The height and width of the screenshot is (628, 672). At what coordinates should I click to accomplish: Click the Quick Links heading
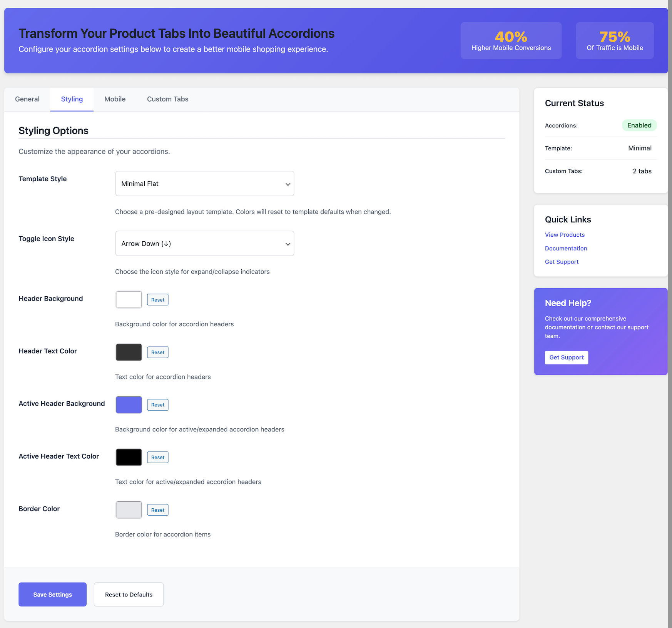tap(568, 220)
